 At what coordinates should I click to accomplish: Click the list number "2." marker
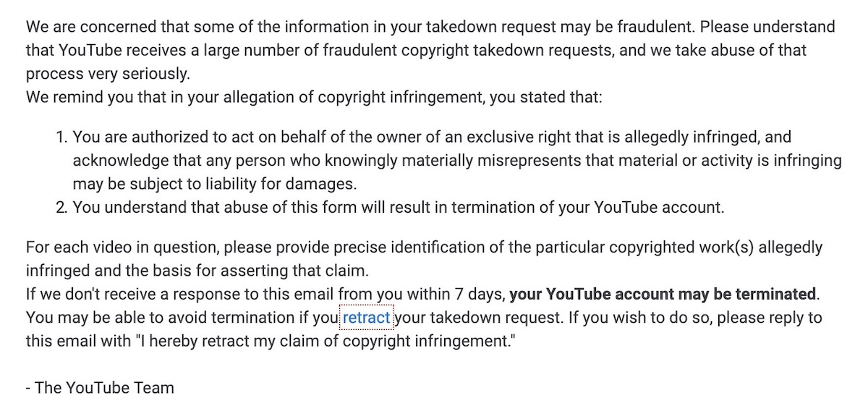[x=61, y=208]
